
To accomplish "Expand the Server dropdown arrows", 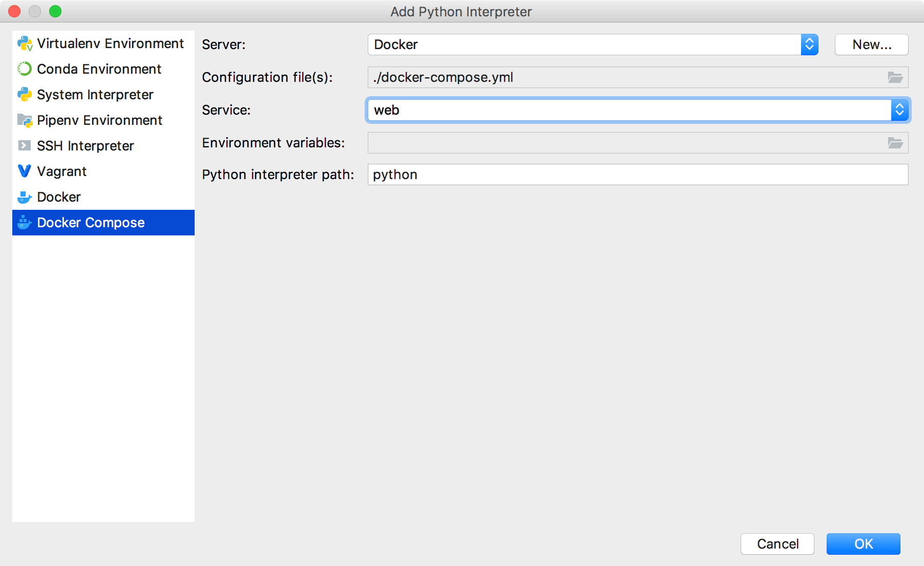I will pos(809,45).
